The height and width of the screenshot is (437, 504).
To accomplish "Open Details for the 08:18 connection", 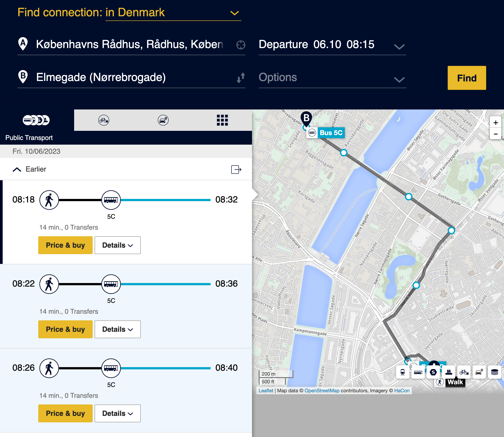I will [117, 245].
